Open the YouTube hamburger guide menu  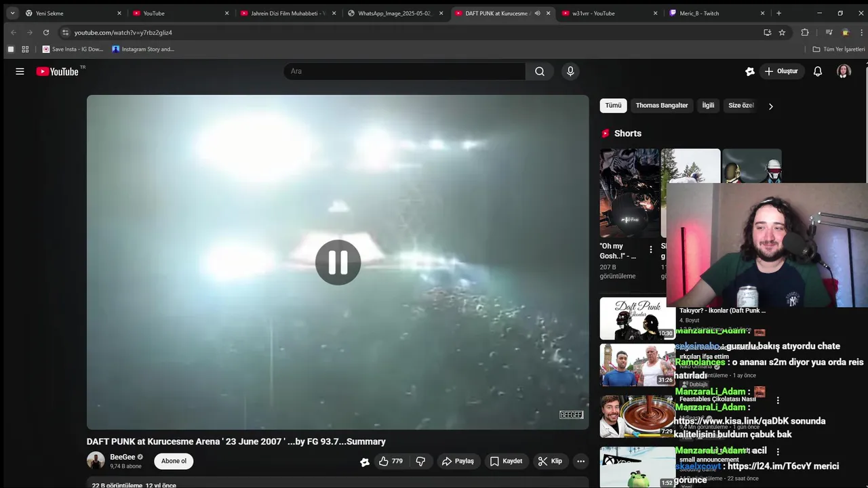(20, 71)
